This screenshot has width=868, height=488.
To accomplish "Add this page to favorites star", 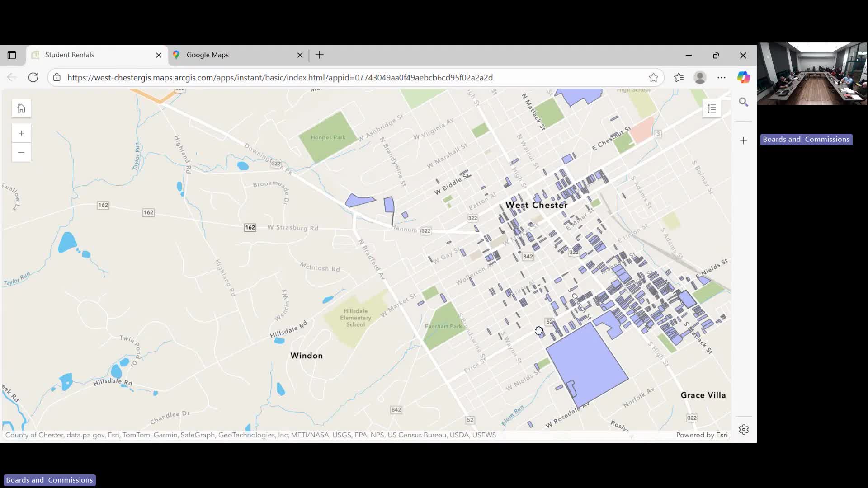I will [653, 78].
